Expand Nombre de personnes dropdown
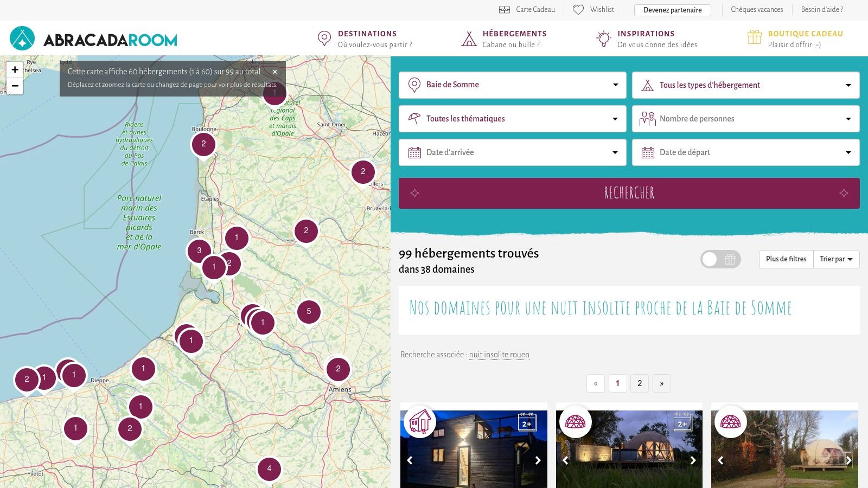The width and height of the screenshot is (868, 488). tap(745, 119)
